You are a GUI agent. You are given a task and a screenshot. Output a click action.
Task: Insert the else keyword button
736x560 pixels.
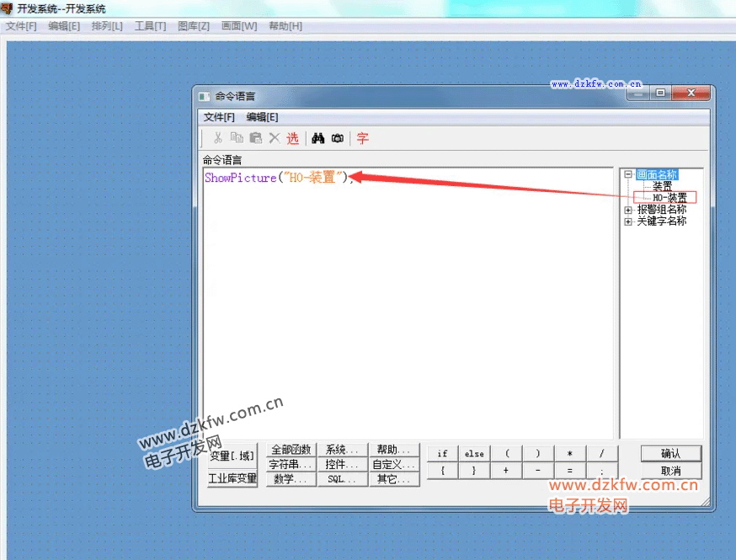474,454
